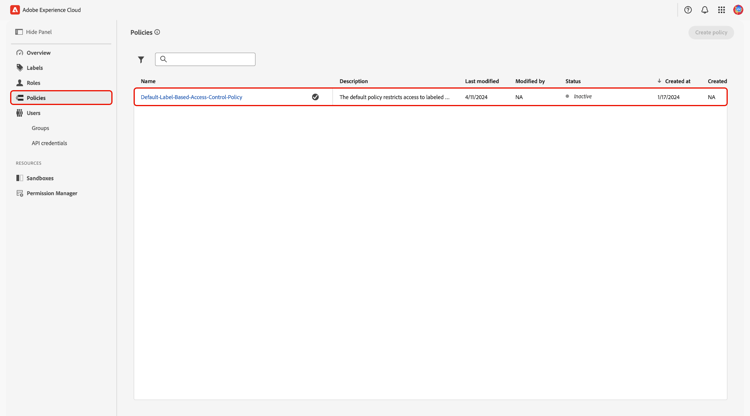Open the filter funnel icon
Image resolution: width=750 pixels, height=416 pixels.
tap(141, 60)
